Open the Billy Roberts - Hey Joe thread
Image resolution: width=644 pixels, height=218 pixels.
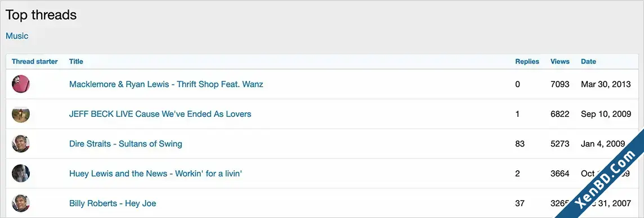coord(113,203)
